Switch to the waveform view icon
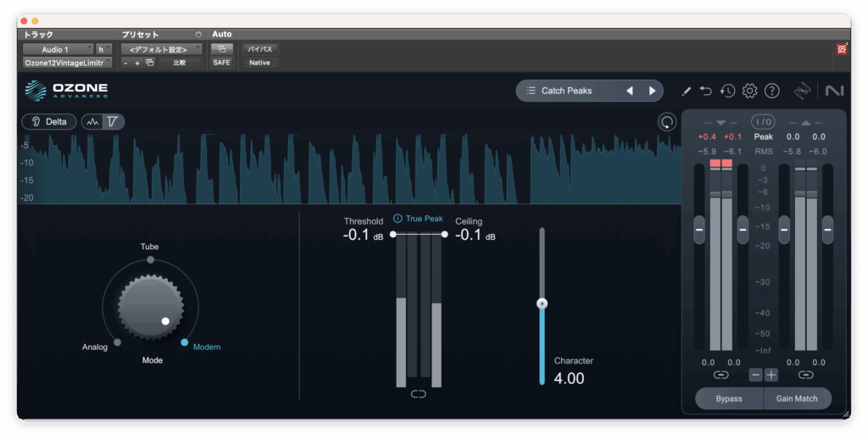868x439 pixels. [x=92, y=122]
